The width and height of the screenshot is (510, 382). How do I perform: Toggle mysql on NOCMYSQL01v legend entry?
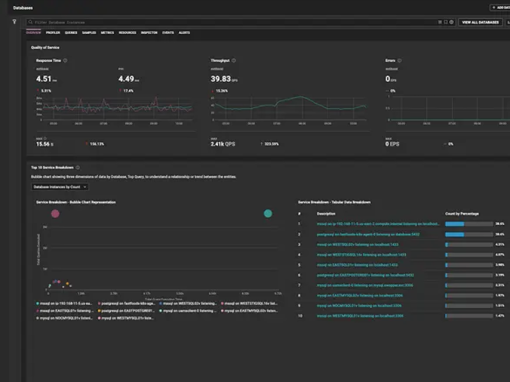[x=64, y=318]
